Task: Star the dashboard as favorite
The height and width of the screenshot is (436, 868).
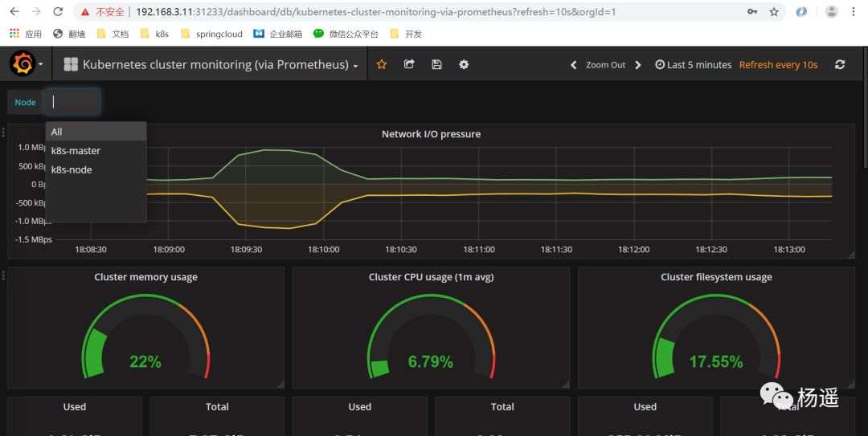Action: (382, 64)
